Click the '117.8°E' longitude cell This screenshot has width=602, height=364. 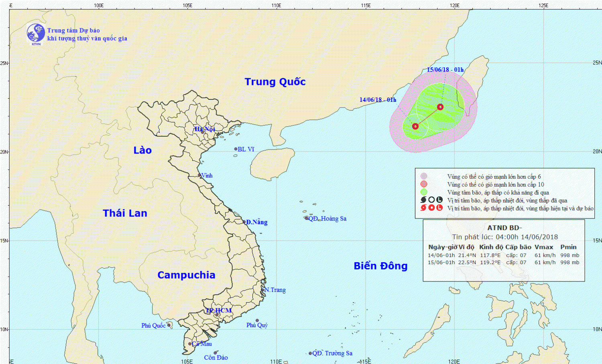[490, 255]
